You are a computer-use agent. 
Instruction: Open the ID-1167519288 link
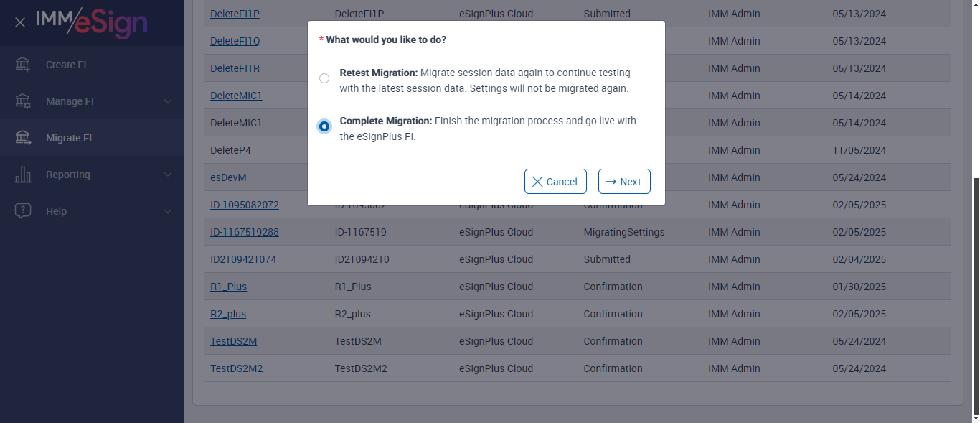point(244,232)
